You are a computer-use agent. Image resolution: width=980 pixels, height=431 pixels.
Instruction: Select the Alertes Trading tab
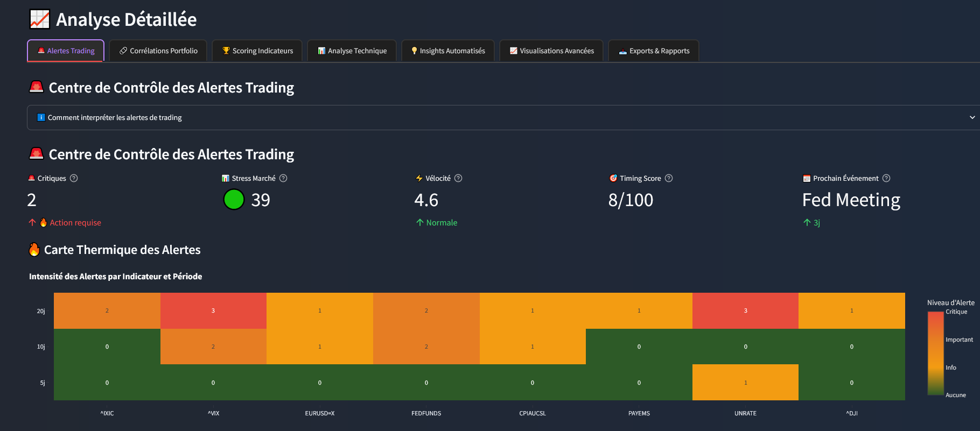(66, 51)
